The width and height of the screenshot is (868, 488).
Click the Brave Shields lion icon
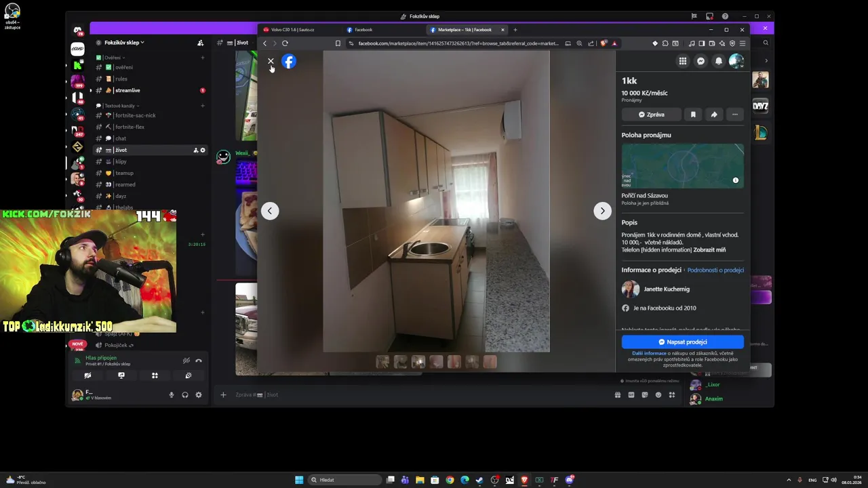(x=604, y=43)
